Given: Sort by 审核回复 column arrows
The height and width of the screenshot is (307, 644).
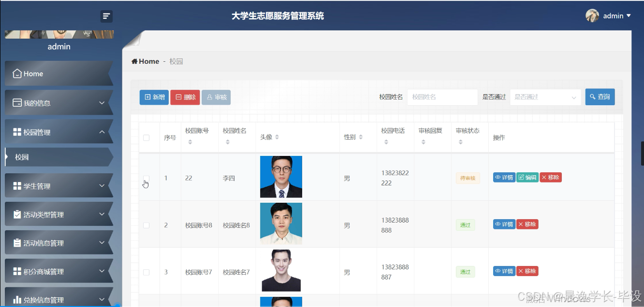Looking at the screenshot, I should (x=423, y=142).
